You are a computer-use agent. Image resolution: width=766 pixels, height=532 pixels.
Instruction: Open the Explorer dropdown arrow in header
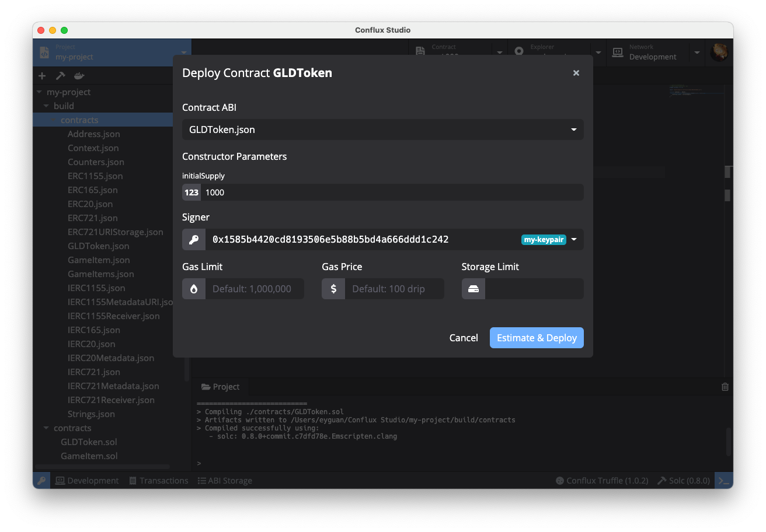pyautogui.click(x=598, y=52)
